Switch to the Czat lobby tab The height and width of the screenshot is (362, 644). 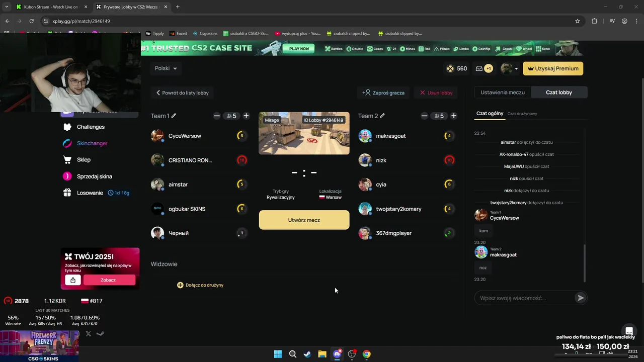click(x=559, y=93)
